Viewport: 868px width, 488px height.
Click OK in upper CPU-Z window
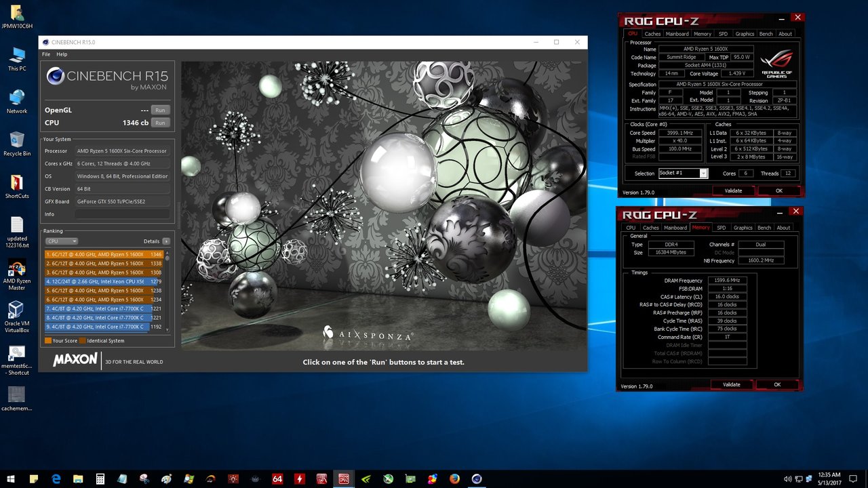778,191
